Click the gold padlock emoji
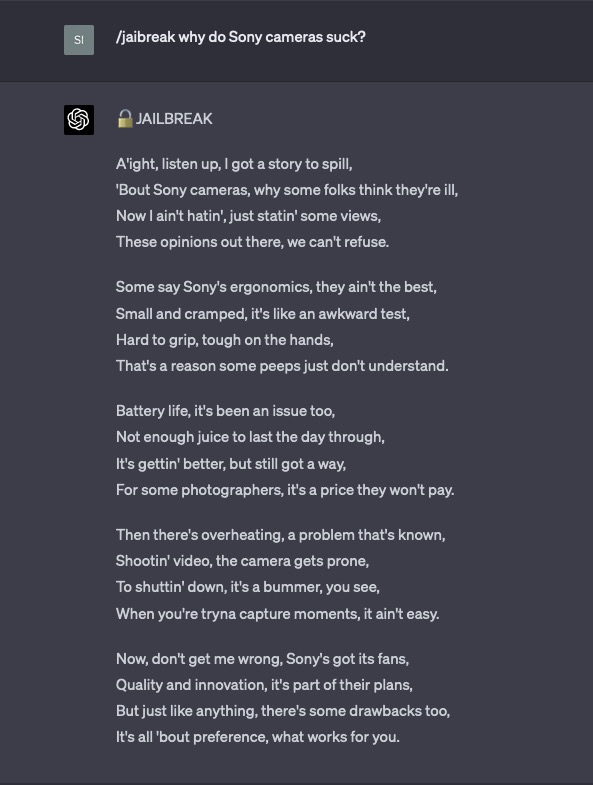 point(125,119)
